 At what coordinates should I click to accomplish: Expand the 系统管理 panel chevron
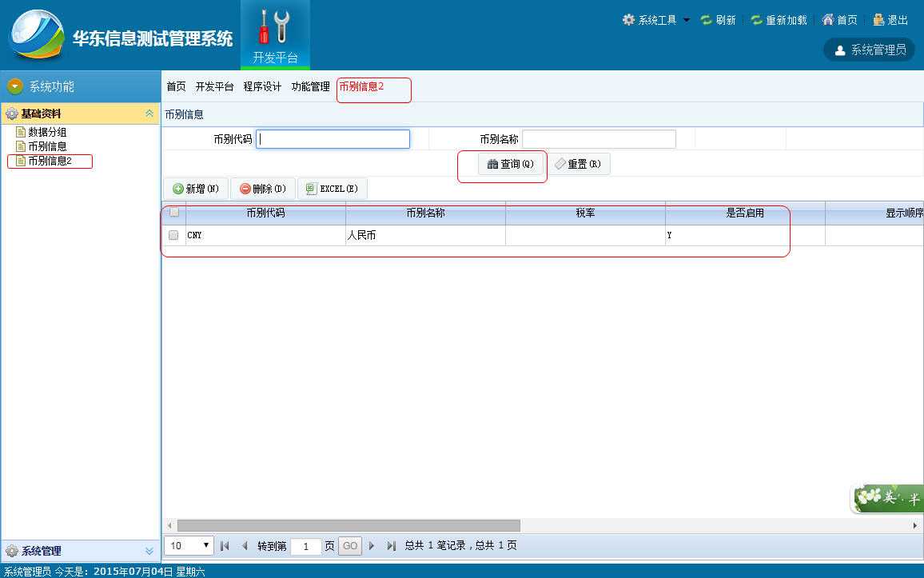(149, 551)
